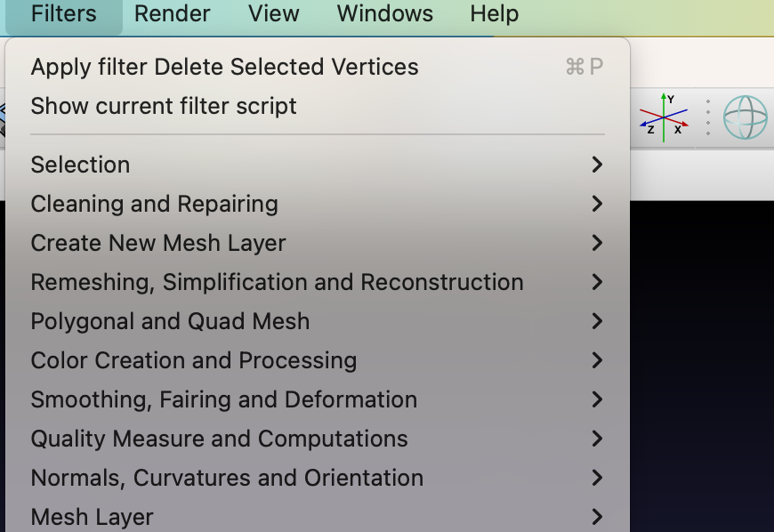Open Color Creation and Processing submenu
The width and height of the screenshot is (774, 532).
[193, 360]
